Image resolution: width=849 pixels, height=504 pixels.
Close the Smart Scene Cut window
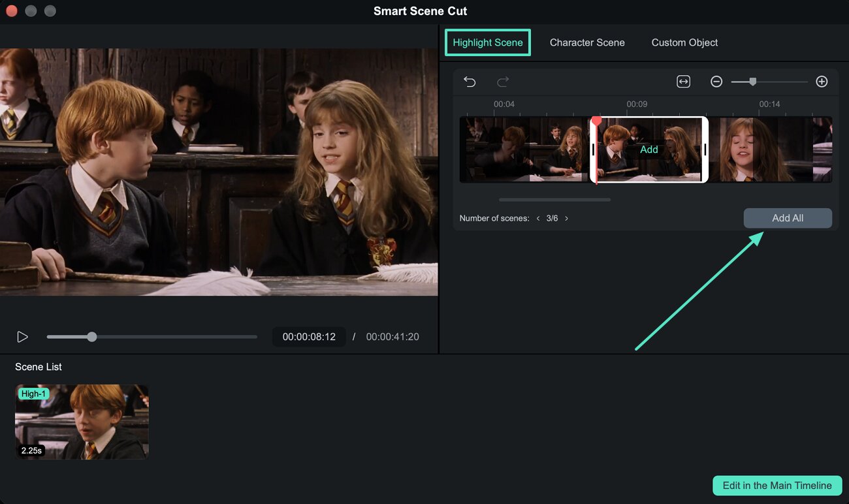pyautogui.click(x=11, y=11)
